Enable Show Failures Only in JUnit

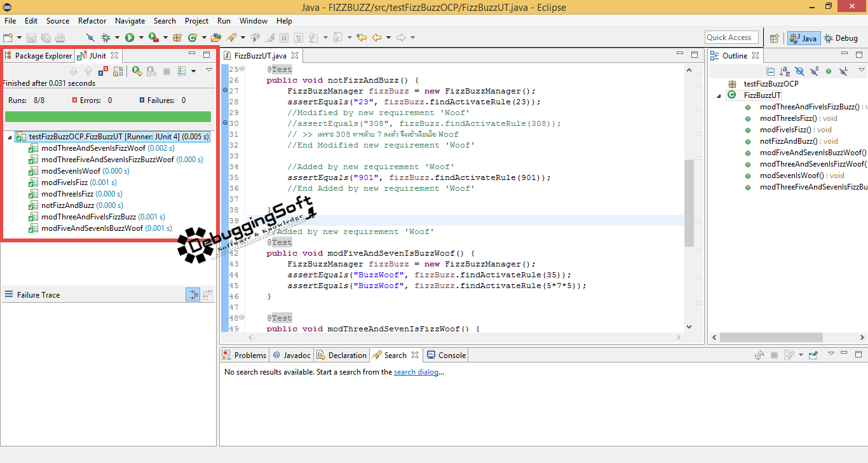coord(103,71)
